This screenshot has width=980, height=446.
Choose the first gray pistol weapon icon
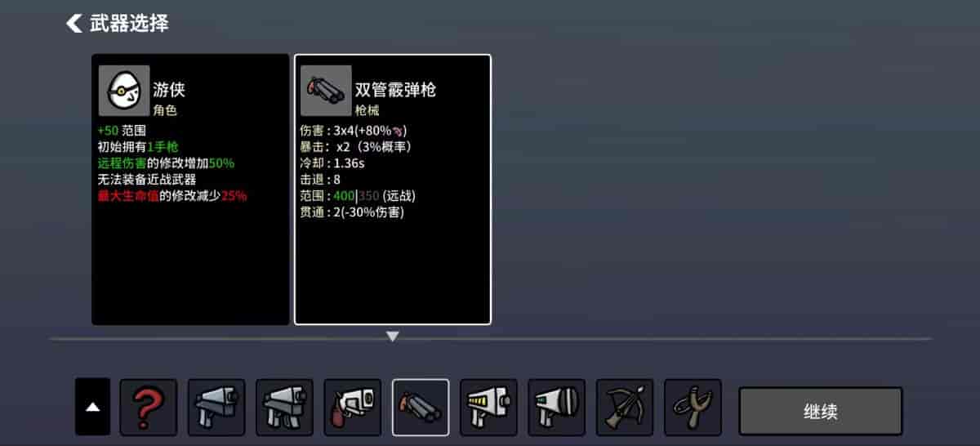216,407
